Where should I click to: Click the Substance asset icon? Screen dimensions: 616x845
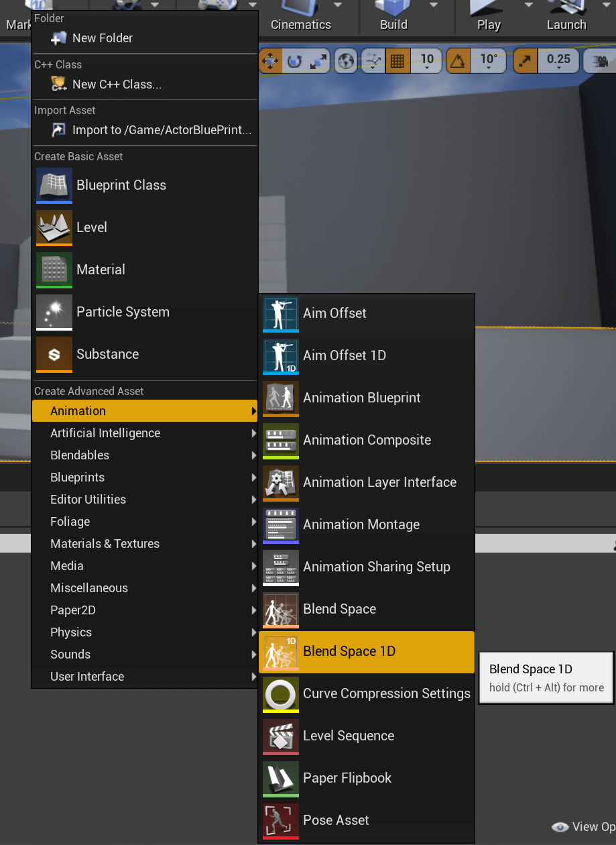click(x=54, y=354)
